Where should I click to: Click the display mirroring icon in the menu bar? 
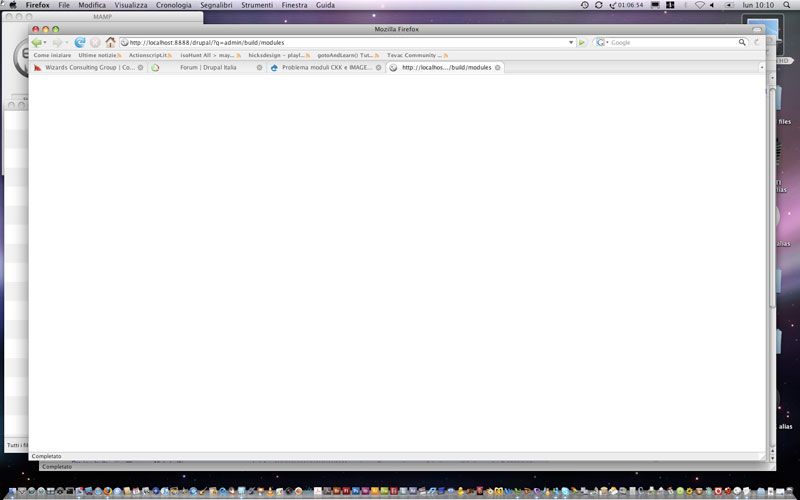tap(656, 5)
